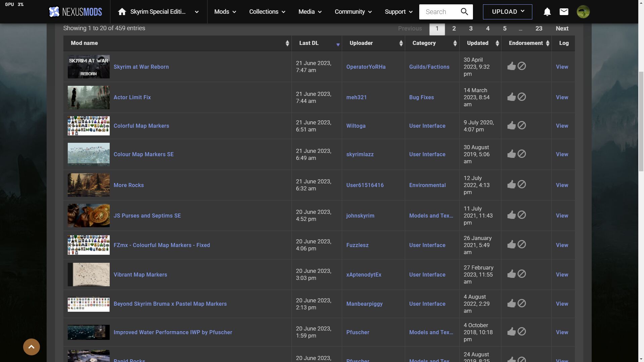Click Next page link
The height and width of the screenshot is (362, 644).
point(562,29)
